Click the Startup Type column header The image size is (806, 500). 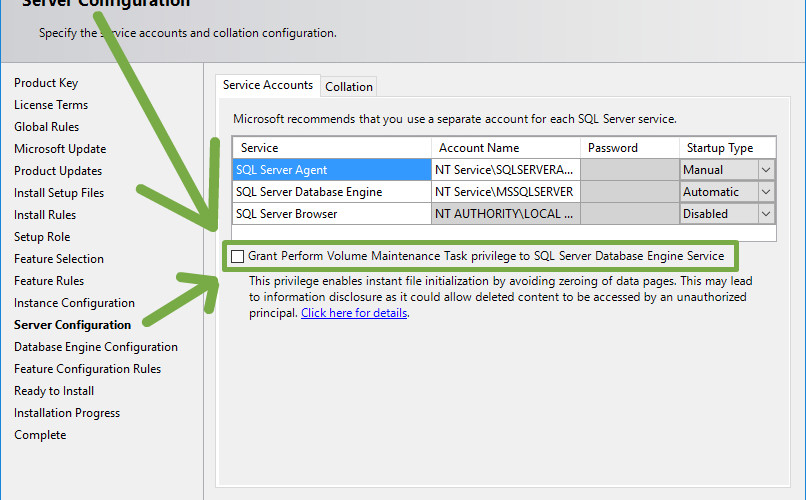(727, 148)
